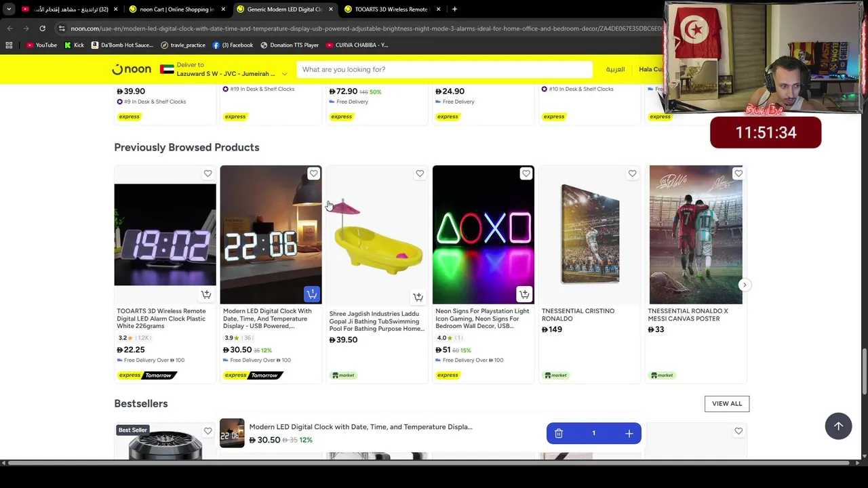Add TOOARTS 3D clock to wishlist heart
This screenshot has width=868, height=488.
(x=208, y=174)
